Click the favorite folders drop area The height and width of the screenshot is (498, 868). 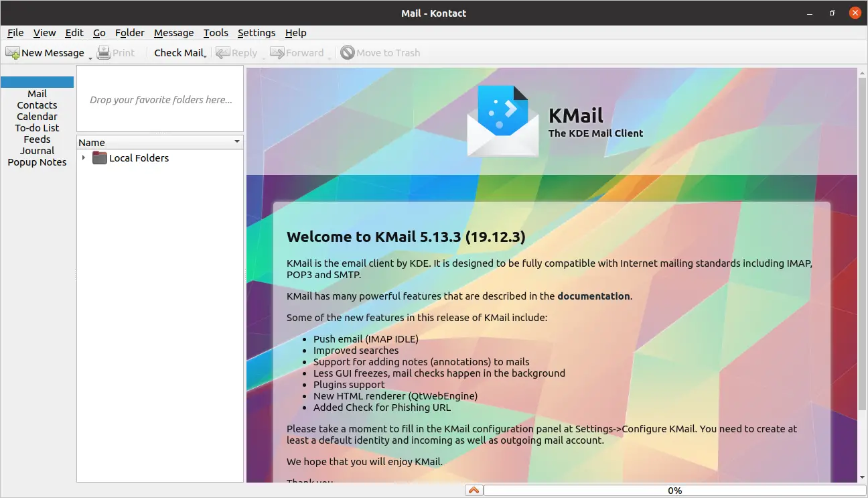click(x=160, y=99)
